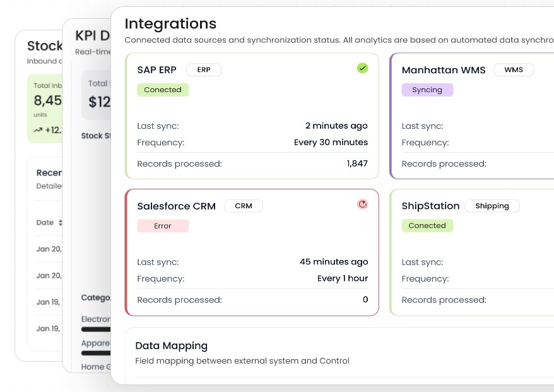Click the Apparel category progress bar

click(95, 353)
